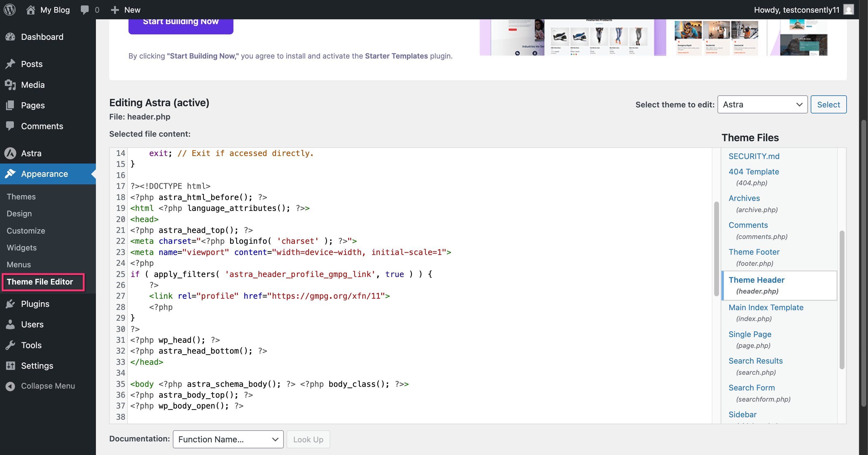Click the user avatar in top bar
This screenshot has width=868, height=455.
pyautogui.click(x=849, y=9)
